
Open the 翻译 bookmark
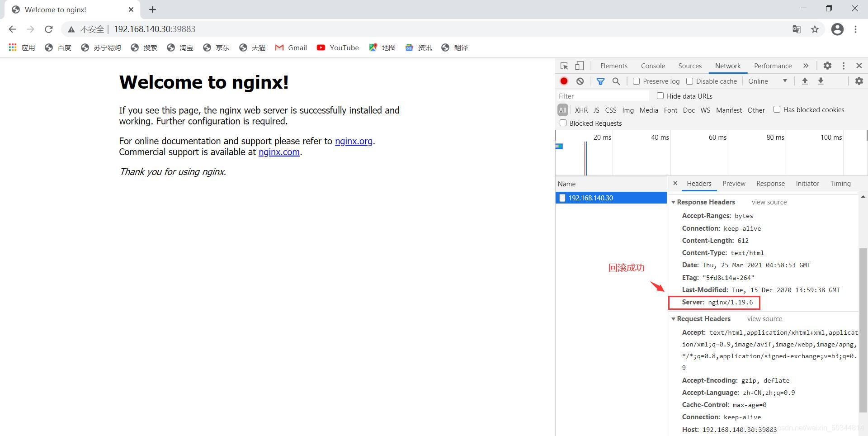454,47
